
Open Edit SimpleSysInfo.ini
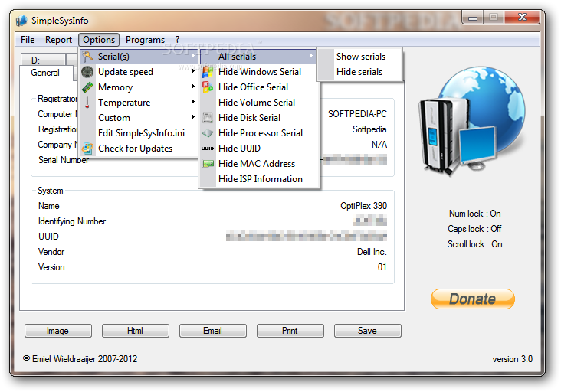click(139, 133)
